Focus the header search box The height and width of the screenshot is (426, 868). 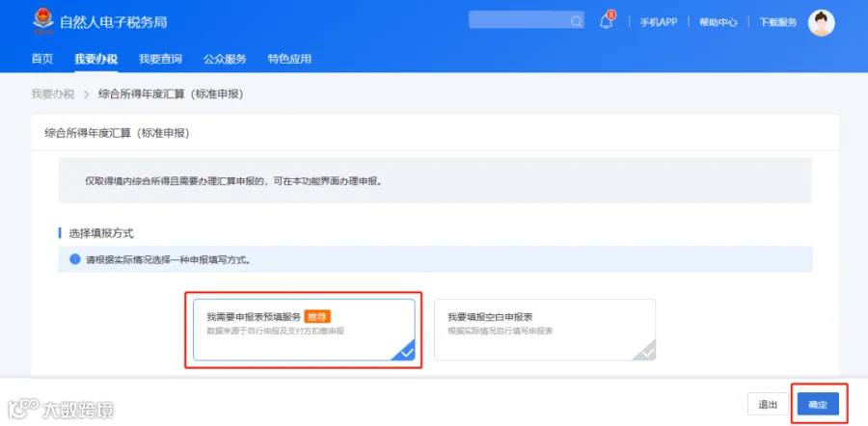coord(526,20)
